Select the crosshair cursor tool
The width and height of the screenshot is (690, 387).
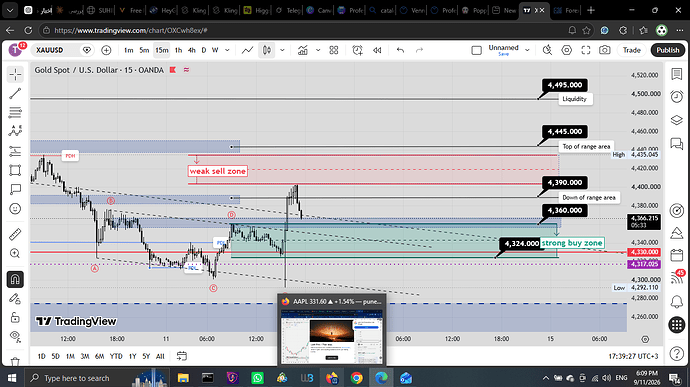tap(15, 74)
